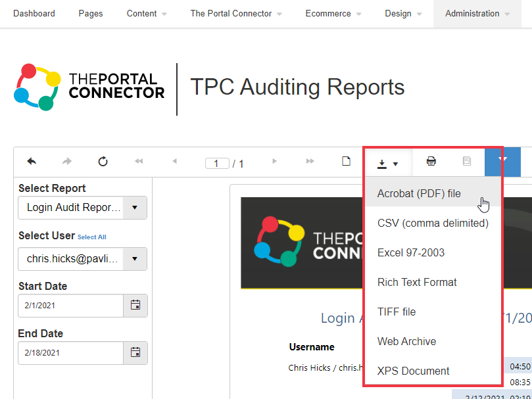Open the Select User dropdown arrow

(135, 259)
